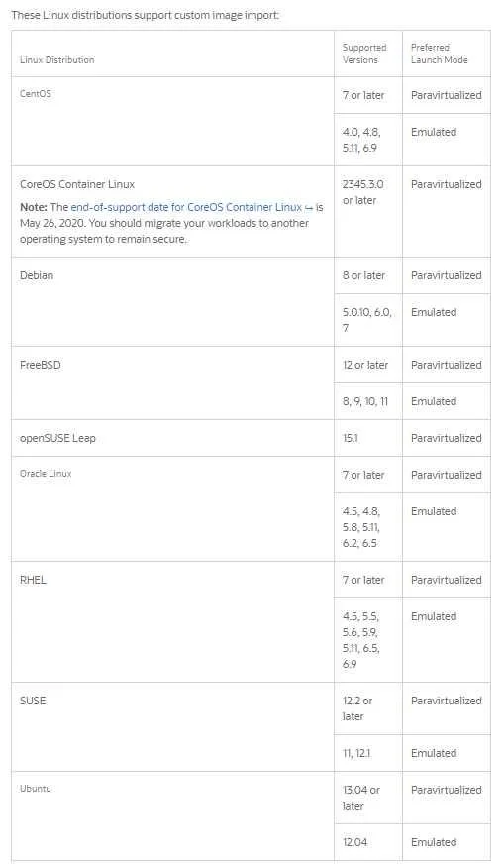The image size is (504, 865).
Task: Select the 8, 9, 10, 11 versions cell
Action: point(365,401)
